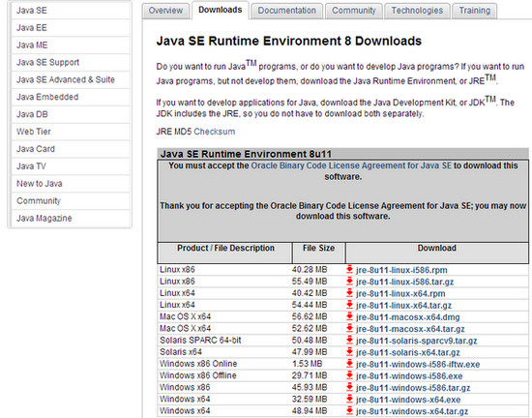Open the JRE MD5 Checksum link
The width and height of the screenshot is (532, 418).
point(214,132)
